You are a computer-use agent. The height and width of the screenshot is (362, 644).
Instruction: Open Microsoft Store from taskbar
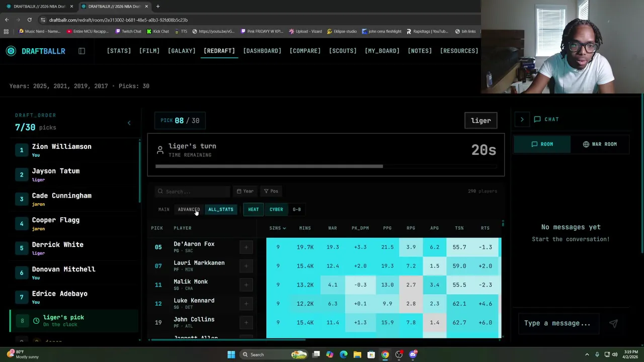pos(371,354)
